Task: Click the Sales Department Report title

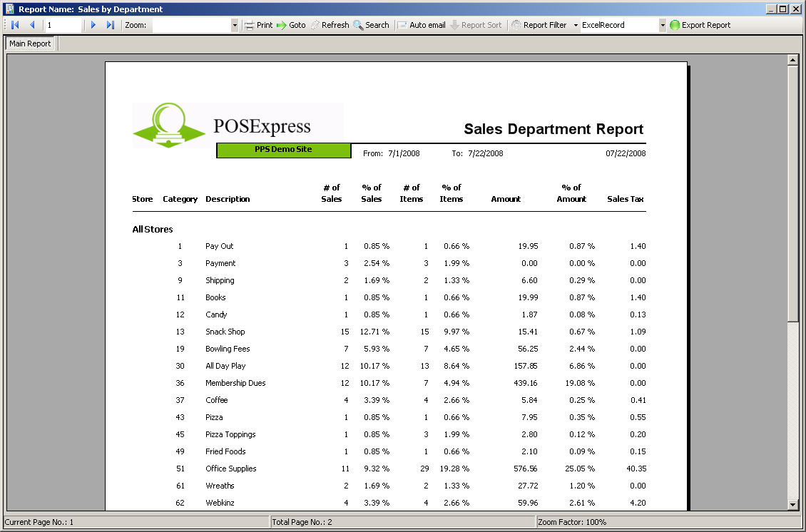Action: click(x=554, y=128)
